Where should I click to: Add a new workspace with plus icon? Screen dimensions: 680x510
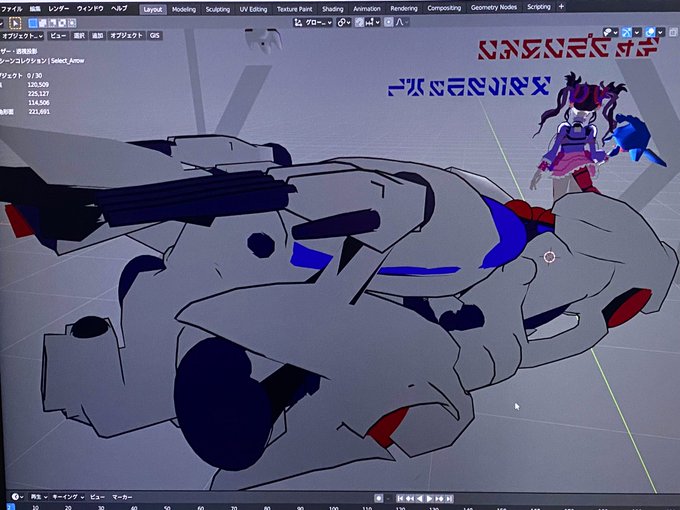tap(561, 7)
